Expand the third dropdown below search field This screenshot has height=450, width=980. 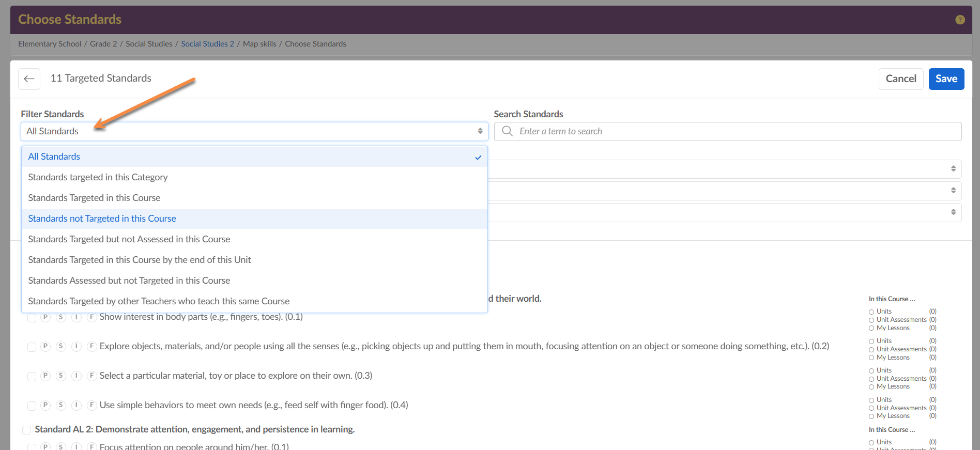(x=724, y=212)
